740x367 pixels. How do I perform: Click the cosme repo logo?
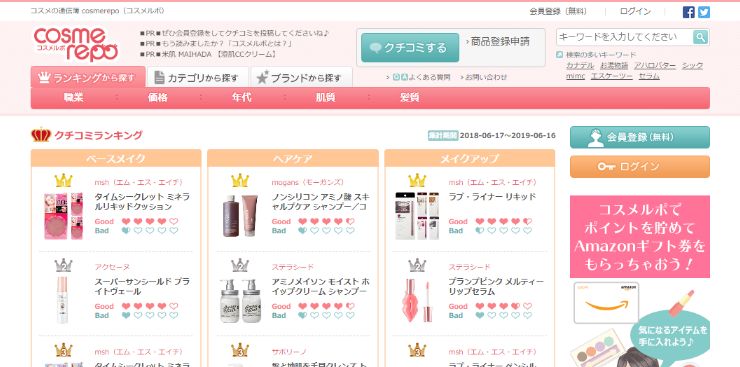point(76,45)
